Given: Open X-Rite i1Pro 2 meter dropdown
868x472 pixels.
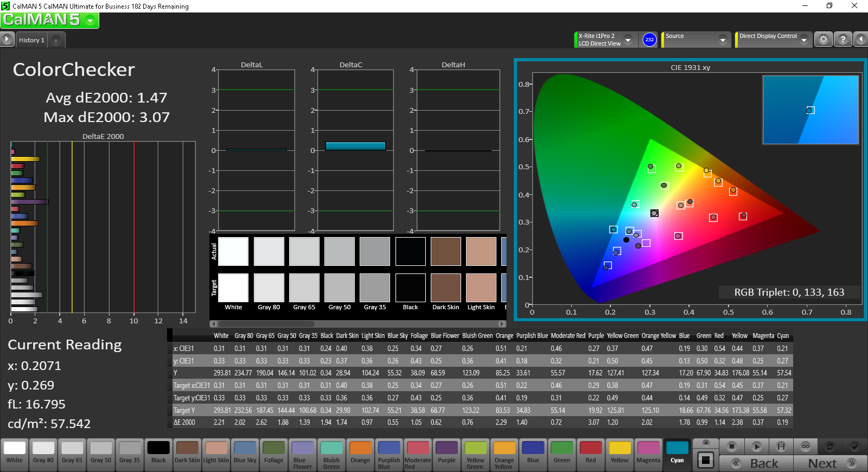Looking at the screenshot, I should point(628,40).
